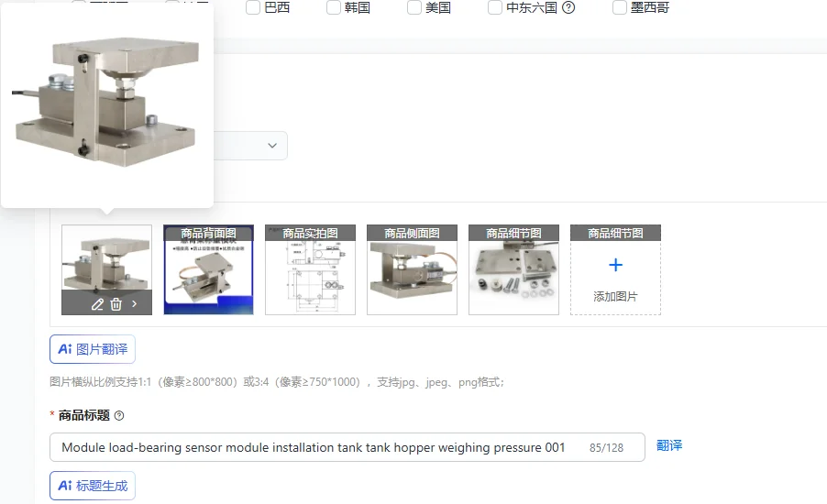Open help icon beside 商品标题 label

pos(119,415)
